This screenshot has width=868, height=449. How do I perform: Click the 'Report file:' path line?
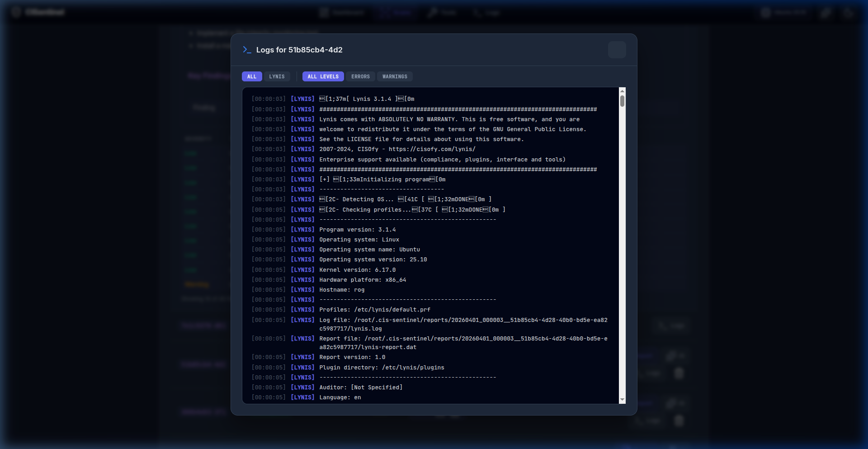pos(431,343)
